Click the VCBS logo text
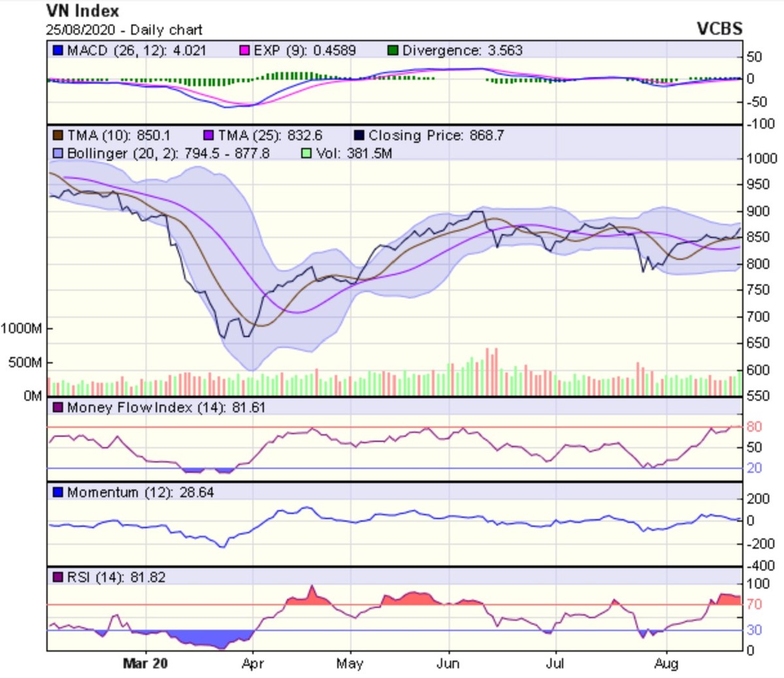The width and height of the screenshot is (784, 678). [x=719, y=29]
